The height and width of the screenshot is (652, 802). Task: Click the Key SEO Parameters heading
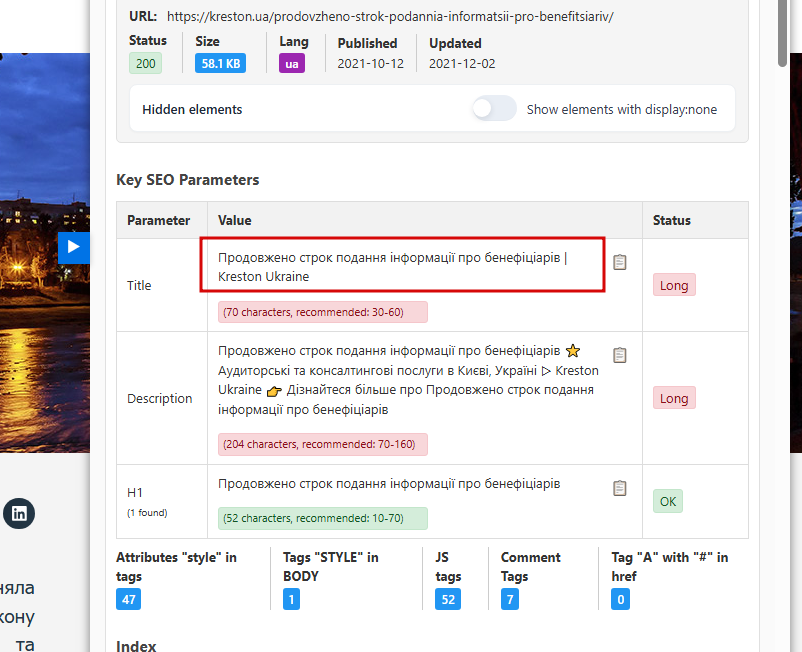[188, 180]
